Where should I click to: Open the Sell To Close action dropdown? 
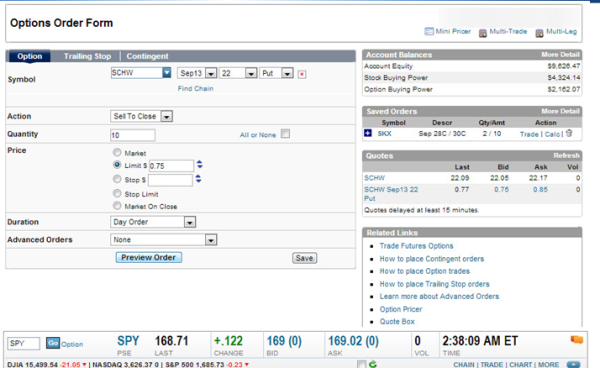(166, 116)
